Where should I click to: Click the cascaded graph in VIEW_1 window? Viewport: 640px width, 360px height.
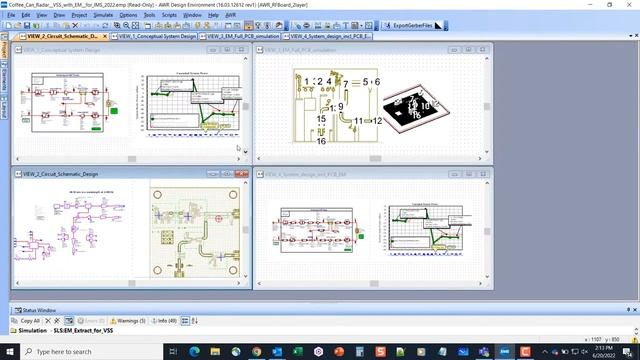pyautogui.click(x=189, y=104)
